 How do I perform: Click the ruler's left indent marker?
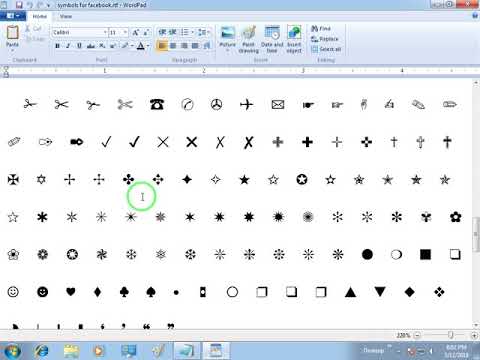coord(6,71)
